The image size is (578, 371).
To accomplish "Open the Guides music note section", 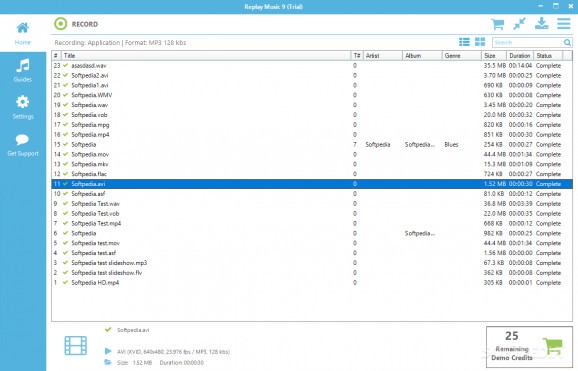I will coord(22,70).
